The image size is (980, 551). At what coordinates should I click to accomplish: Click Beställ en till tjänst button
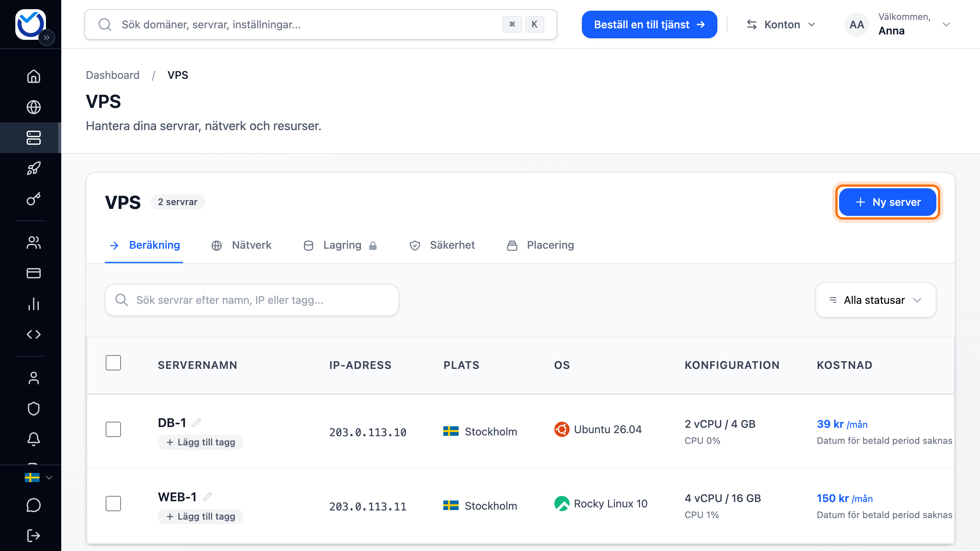point(649,24)
